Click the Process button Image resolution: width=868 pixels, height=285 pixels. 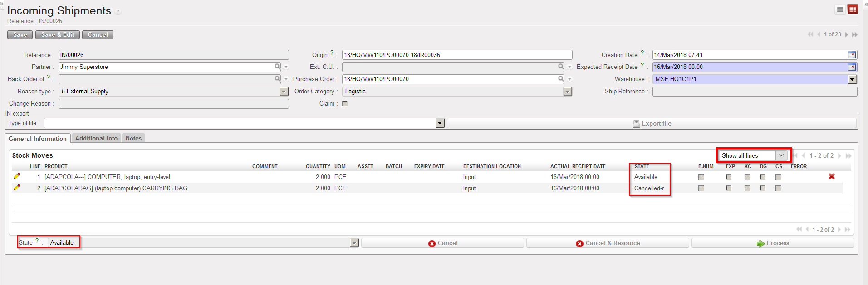[772, 243]
